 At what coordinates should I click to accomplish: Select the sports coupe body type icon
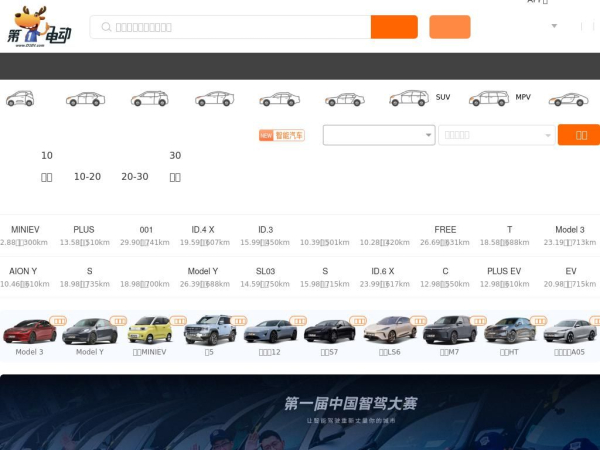(x=568, y=99)
